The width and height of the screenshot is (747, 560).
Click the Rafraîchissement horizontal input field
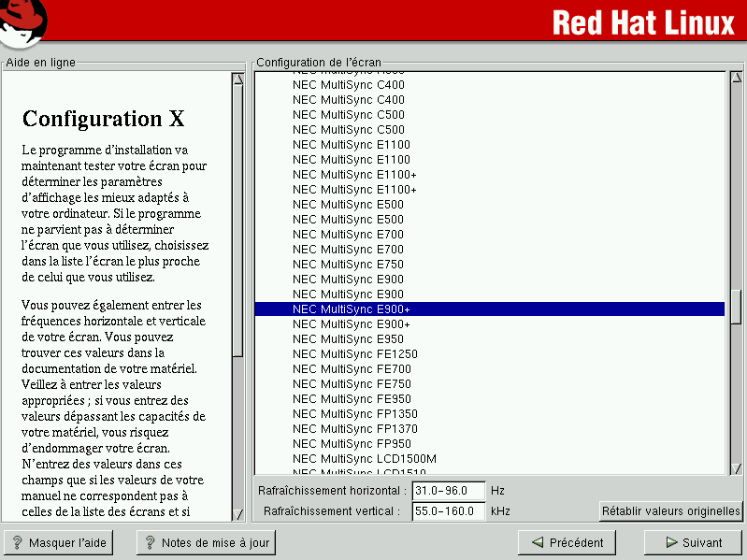[449, 491]
